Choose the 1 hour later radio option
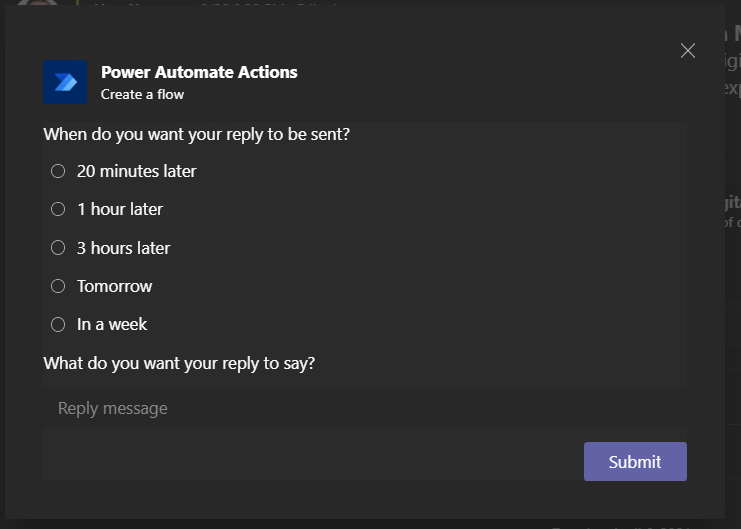 58,209
